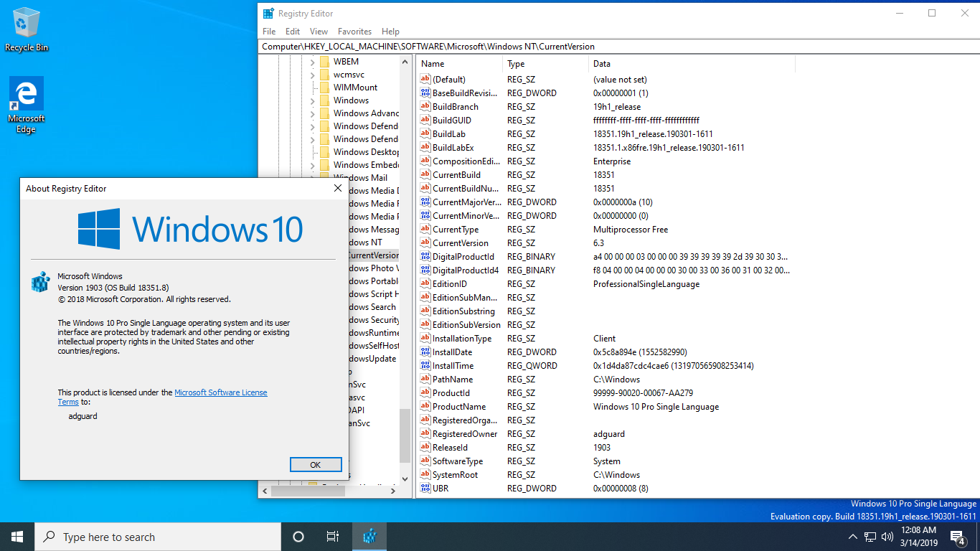This screenshot has width=980, height=551.
Task: Select the UBR DWORD value icon
Action: [425, 489]
